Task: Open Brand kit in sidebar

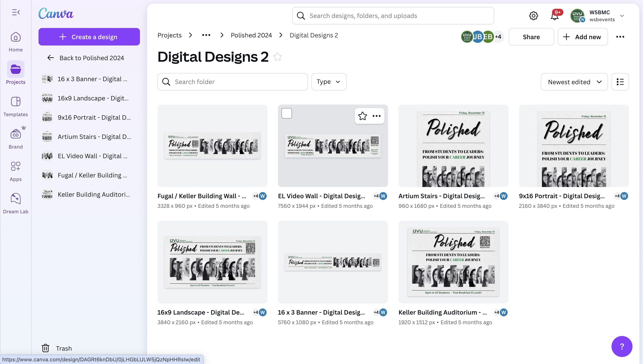Action: (16, 138)
